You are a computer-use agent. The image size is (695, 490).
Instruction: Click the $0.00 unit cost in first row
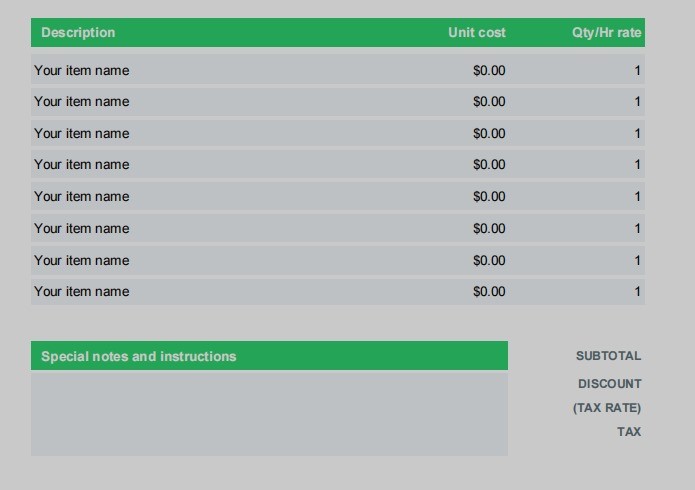tap(489, 71)
